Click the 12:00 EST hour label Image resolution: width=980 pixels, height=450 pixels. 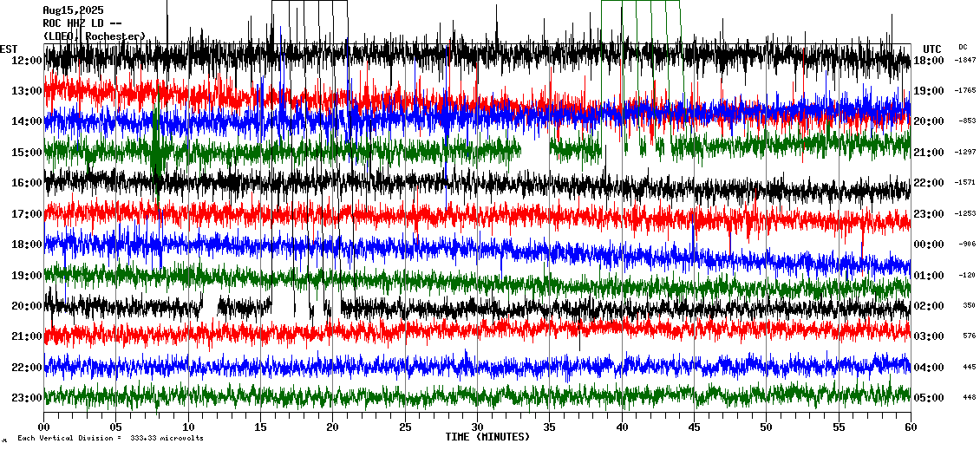coord(29,61)
